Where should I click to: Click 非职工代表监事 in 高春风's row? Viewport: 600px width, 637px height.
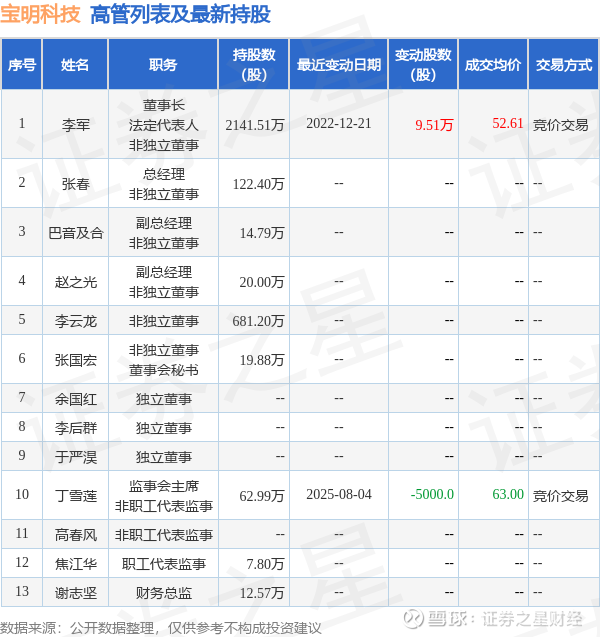pos(164,535)
